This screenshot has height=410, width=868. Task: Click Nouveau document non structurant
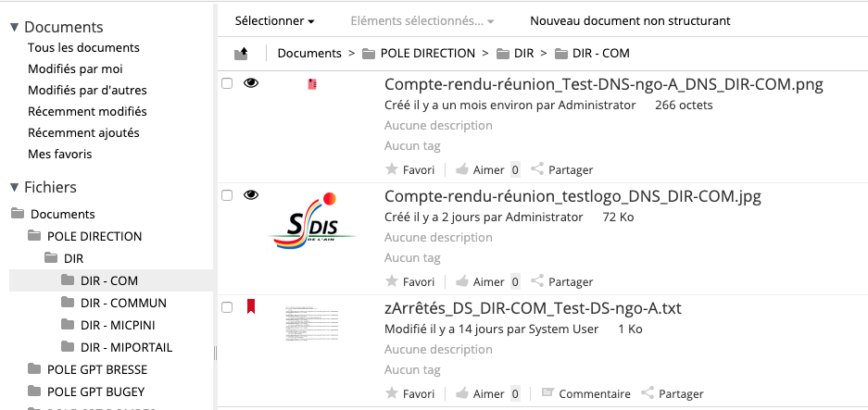630,21
